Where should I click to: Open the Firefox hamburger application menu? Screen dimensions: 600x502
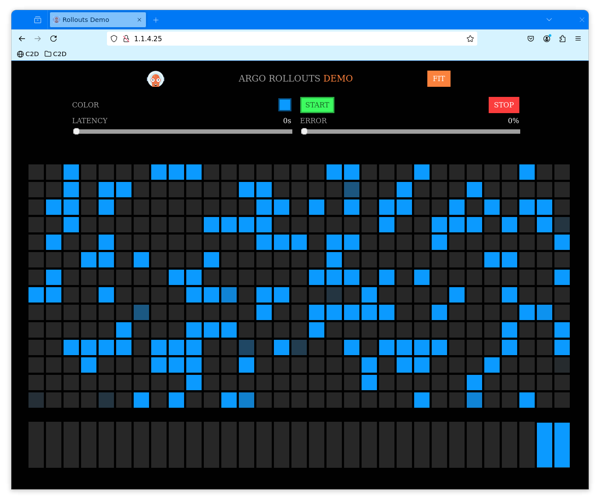pyautogui.click(x=578, y=38)
